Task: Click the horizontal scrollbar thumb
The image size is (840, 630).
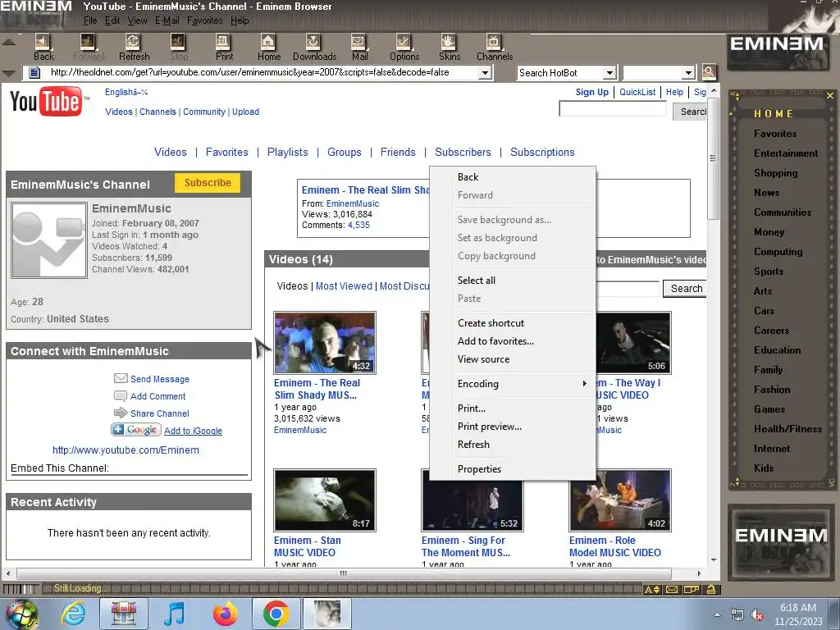Action: point(344,573)
